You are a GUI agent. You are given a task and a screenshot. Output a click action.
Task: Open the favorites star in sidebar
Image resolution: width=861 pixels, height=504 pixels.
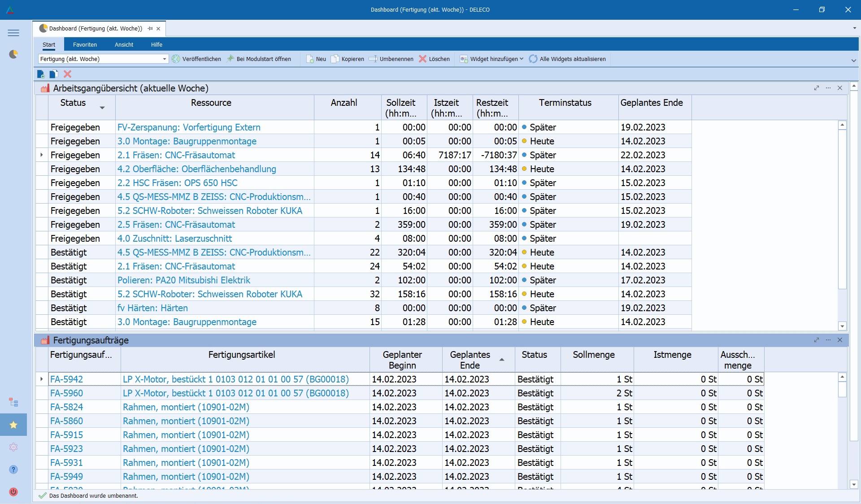point(13,425)
